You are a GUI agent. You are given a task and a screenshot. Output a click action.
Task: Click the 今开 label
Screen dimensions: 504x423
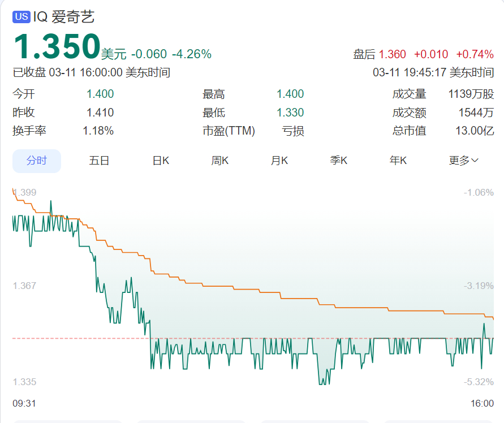[24, 94]
